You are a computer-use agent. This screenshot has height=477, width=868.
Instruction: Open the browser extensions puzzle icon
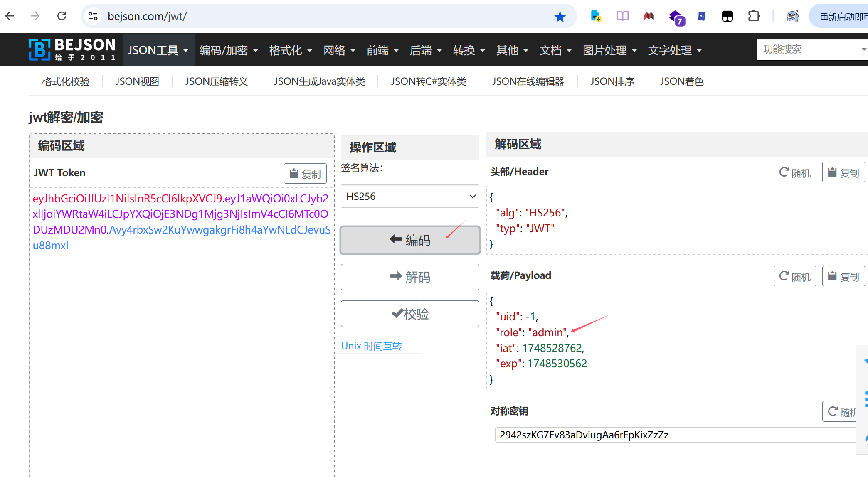[754, 16]
